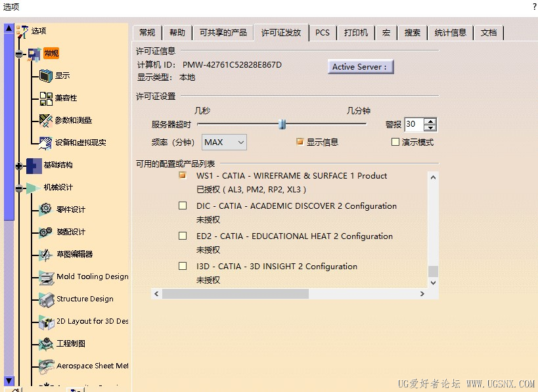Decrease the 警报 alarm value with down arrow
The image size is (538, 392).
pyautogui.click(x=430, y=128)
